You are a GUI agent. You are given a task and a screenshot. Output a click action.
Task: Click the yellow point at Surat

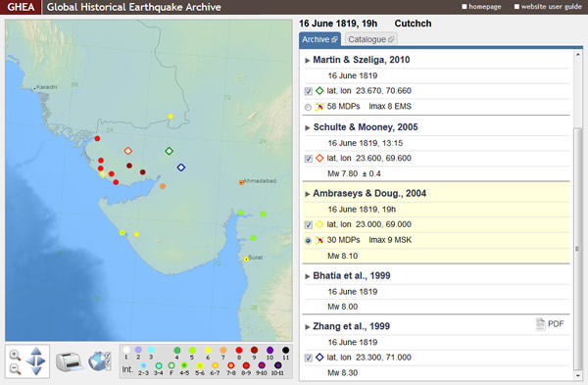pyautogui.click(x=246, y=259)
